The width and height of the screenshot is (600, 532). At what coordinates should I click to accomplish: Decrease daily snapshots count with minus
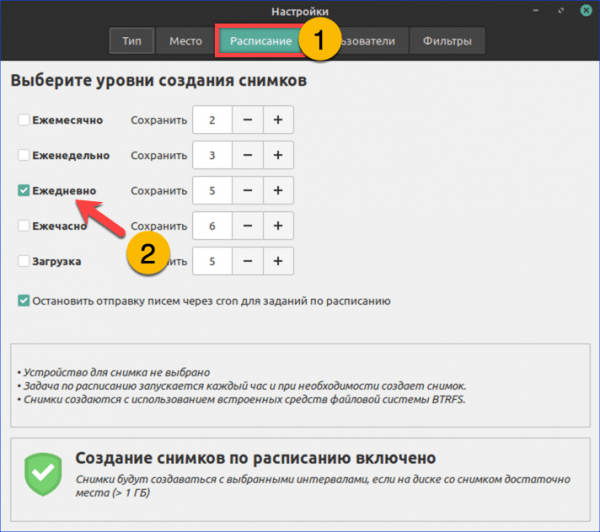click(248, 190)
